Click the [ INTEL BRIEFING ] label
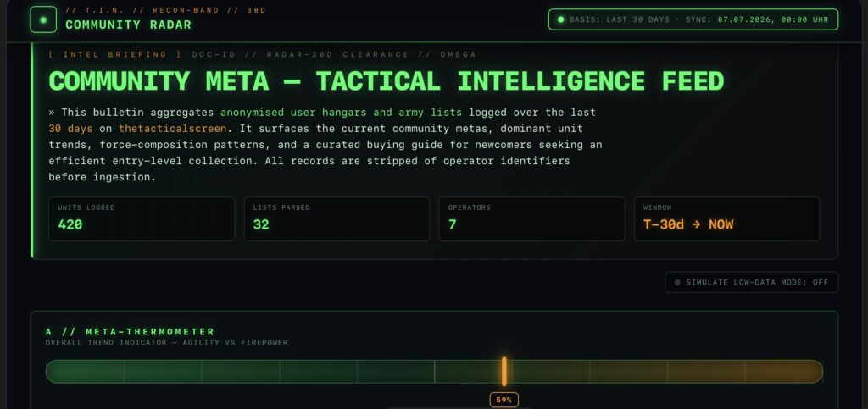 pyautogui.click(x=115, y=55)
